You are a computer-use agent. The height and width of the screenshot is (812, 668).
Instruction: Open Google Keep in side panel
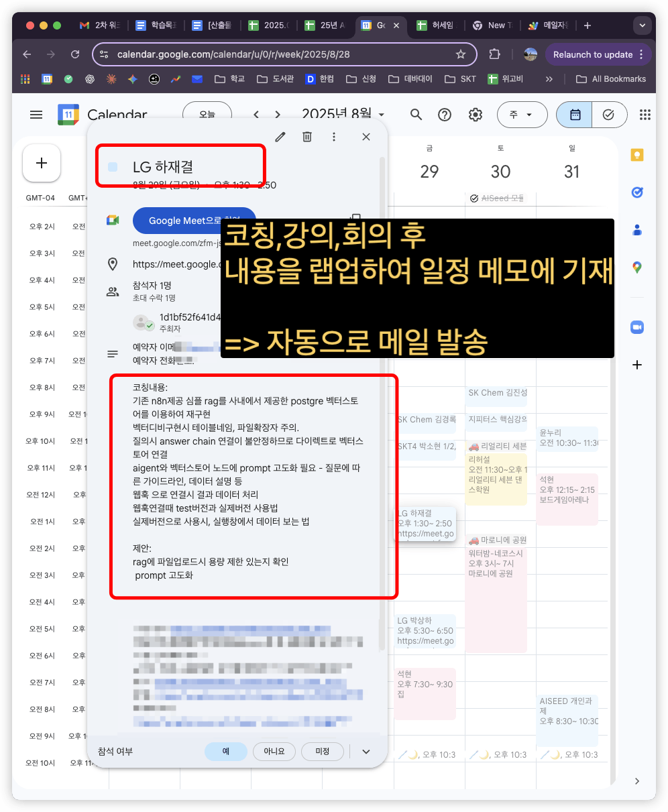click(637, 155)
